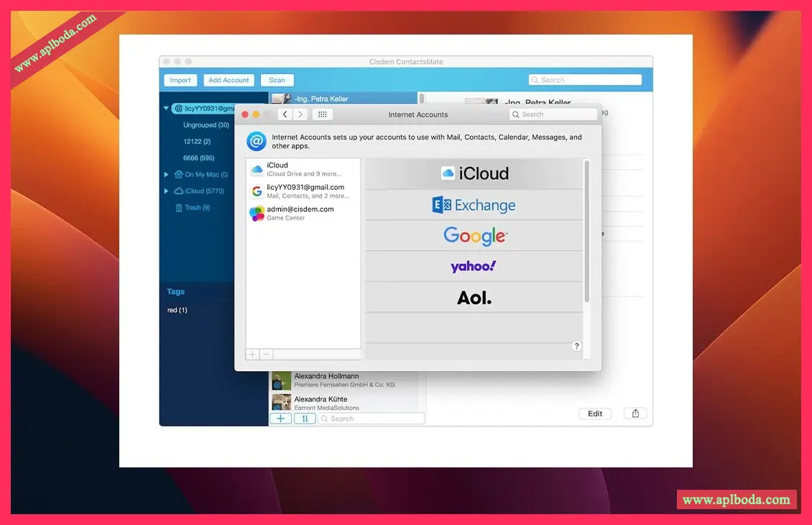812x525 pixels.
Task: Open help with question mark button
Action: click(576, 346)
